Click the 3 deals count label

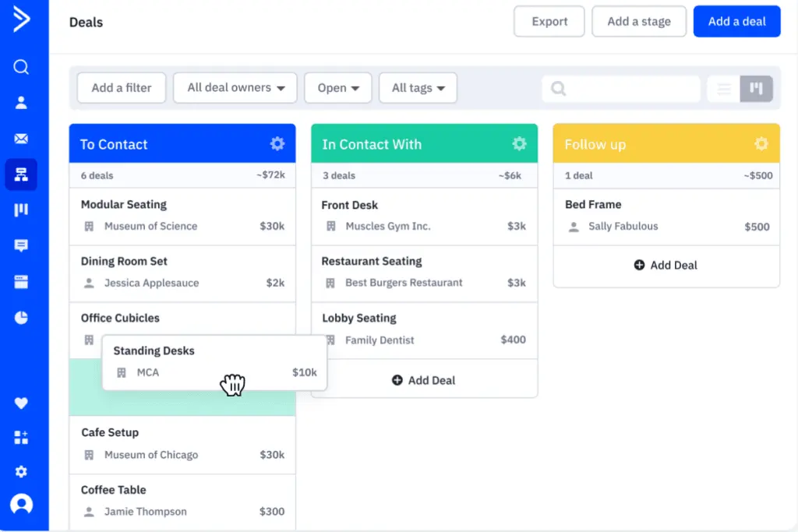(x=339, y=175)
